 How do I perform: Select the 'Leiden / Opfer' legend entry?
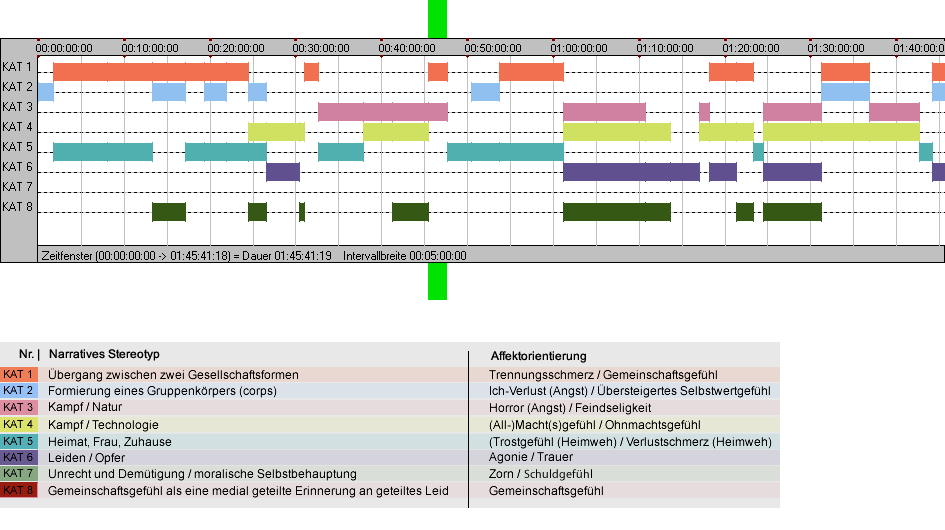[86, 458]
